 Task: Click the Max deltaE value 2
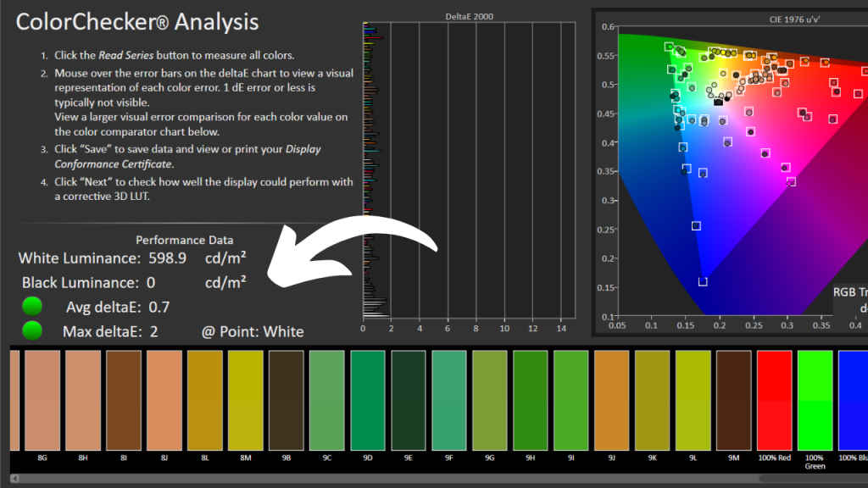pos(154,331)
